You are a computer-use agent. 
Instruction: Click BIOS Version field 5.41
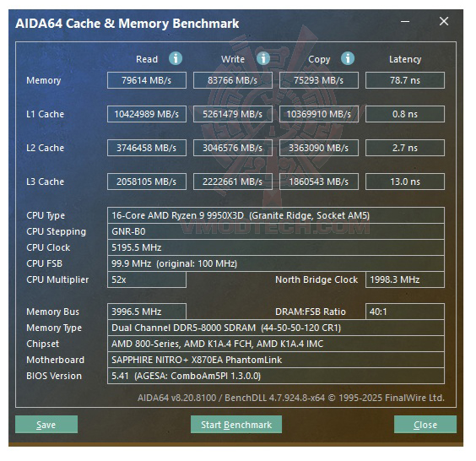click(x=276, y=376)
